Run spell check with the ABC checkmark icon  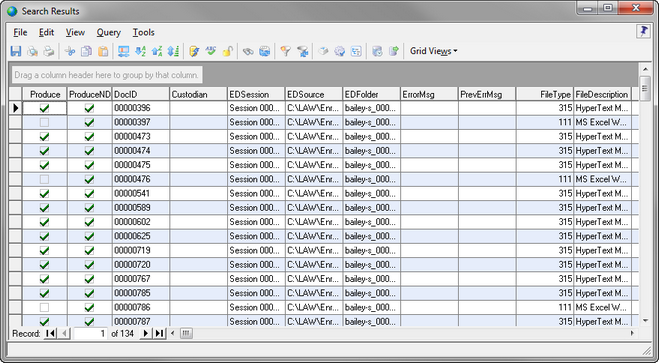point(211,51)
